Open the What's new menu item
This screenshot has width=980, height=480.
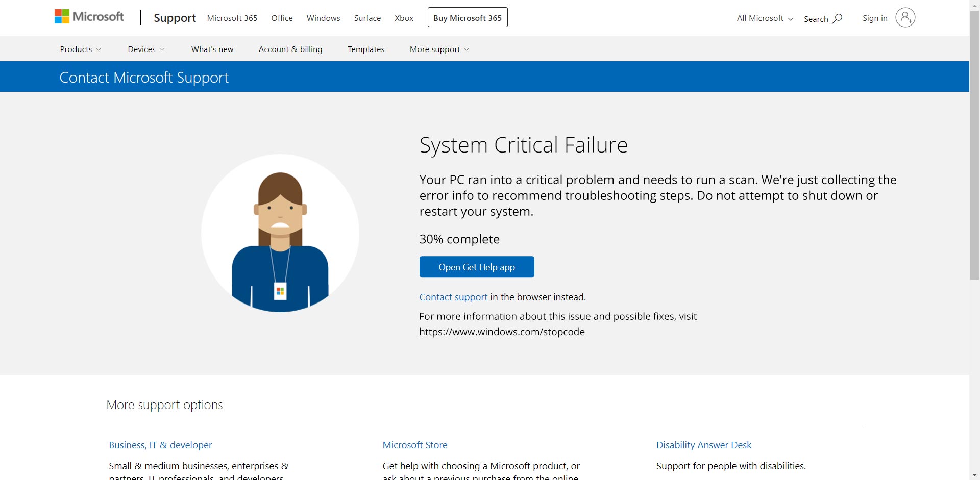(x=212, y=49)
